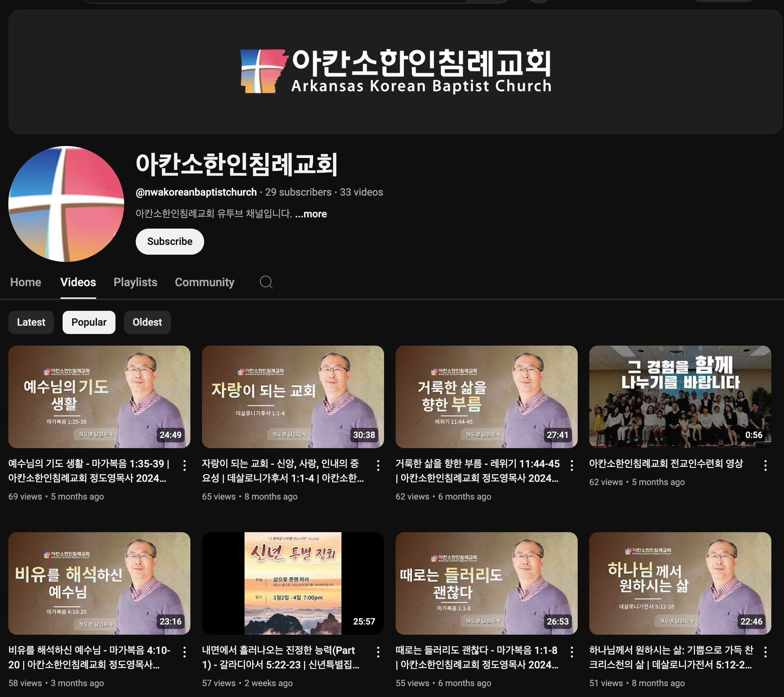This screenshot has height=697, width=784.
Task: Open options menu for 예수님의 기도 생활 video
Action: pyautogui.click(x=185, y=465)
